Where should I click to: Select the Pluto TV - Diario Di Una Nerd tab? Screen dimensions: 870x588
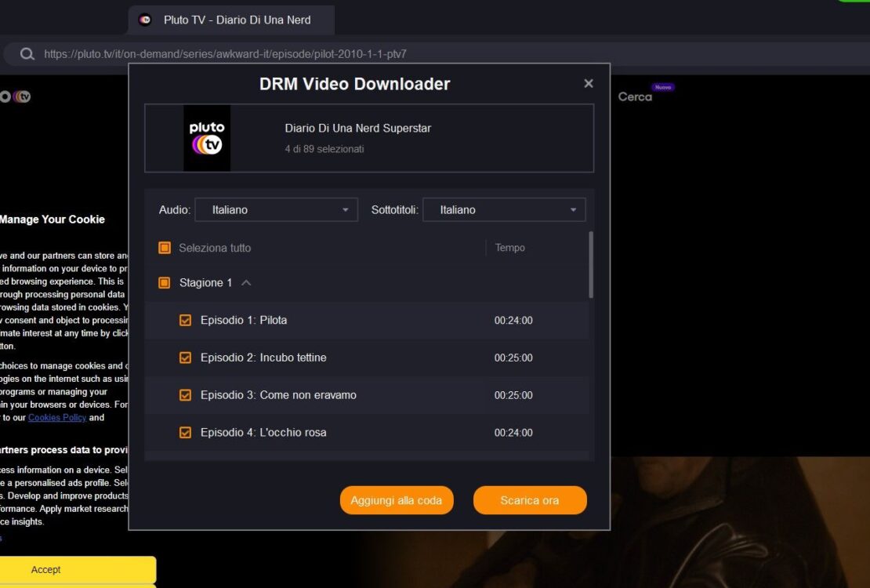[230, 20]
